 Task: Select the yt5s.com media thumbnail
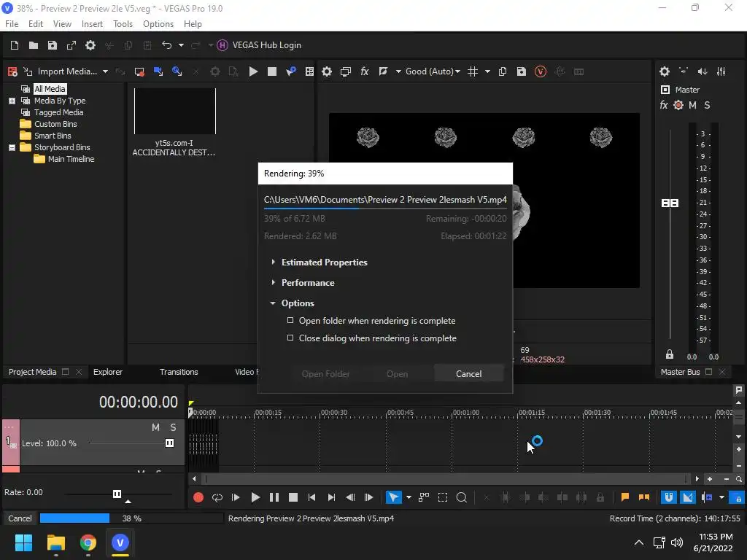175,112
